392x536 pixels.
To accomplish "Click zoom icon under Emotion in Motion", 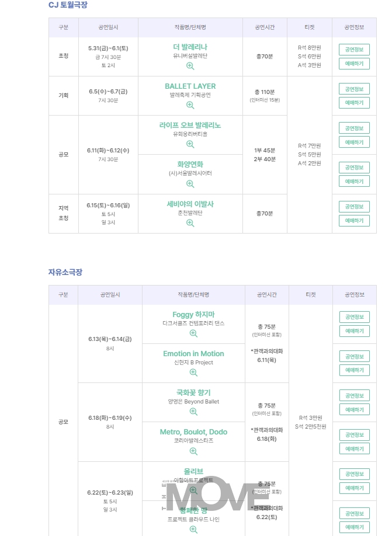I will pos(193,373).
